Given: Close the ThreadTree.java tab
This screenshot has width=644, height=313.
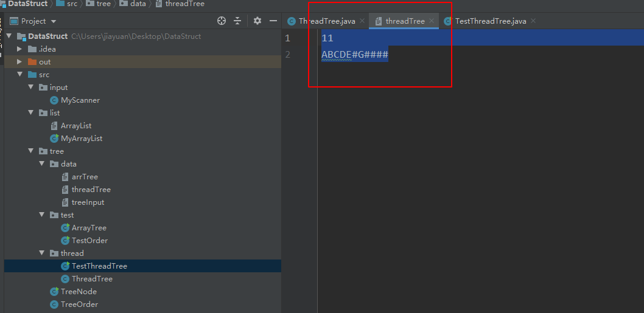Looking at the screenshot, I should coord(362,21).
